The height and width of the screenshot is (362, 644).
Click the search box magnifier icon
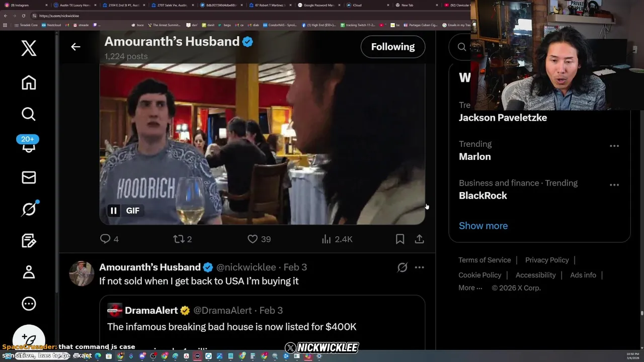(x=462, y=47)
